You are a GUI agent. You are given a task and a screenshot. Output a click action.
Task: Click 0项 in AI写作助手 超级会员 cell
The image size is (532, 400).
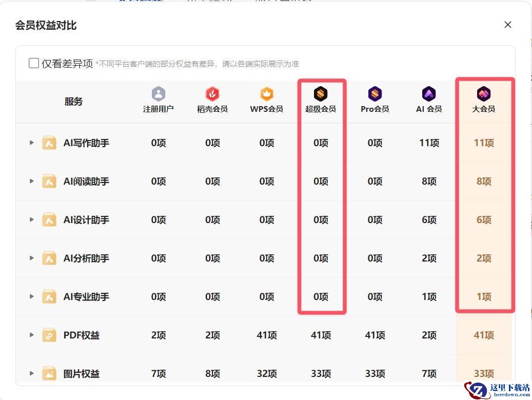pos(321,143)
